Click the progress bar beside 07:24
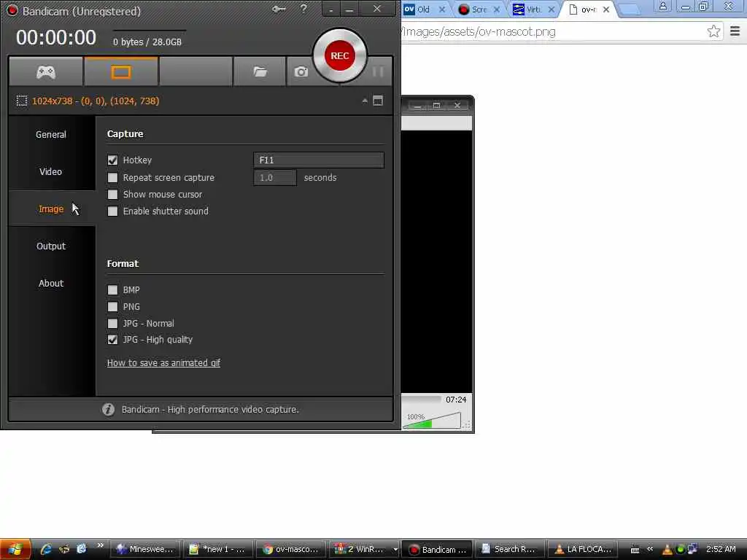The height and width of the screenshot is (560, 747). [422, 400]
